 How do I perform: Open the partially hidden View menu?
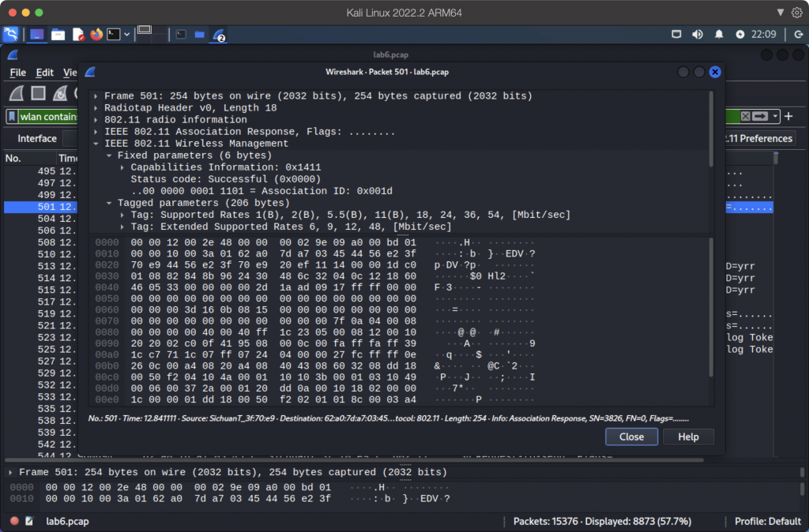70,73
